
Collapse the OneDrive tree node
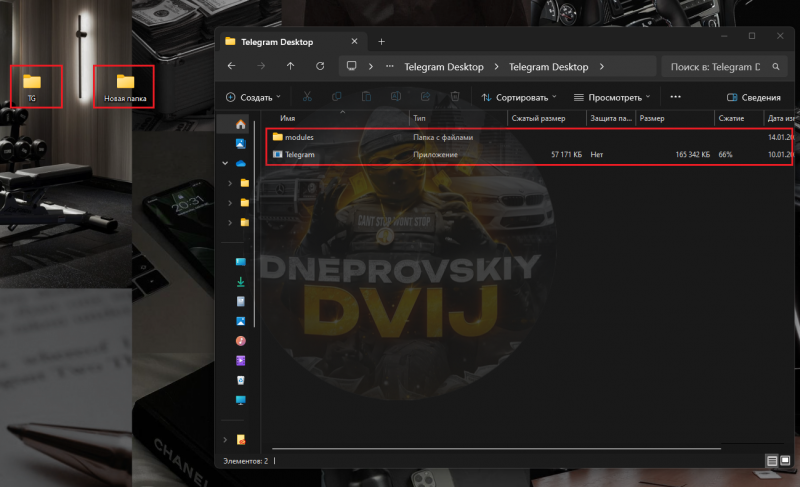(225, 163)
